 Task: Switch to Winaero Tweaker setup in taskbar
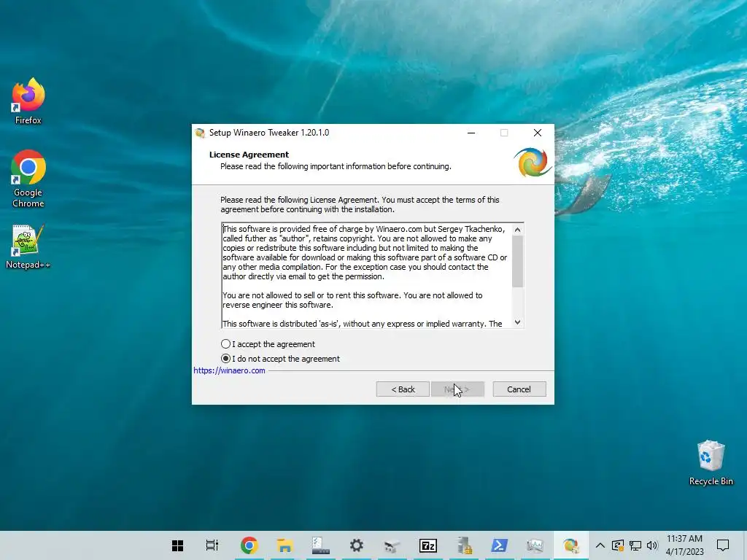click(570, 545)
